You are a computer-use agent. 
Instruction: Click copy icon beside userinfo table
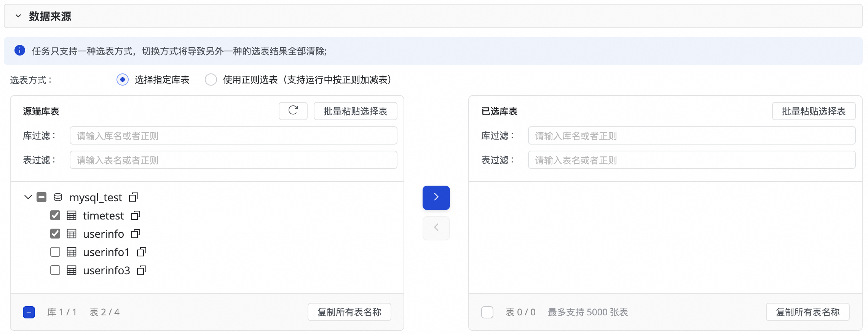pyautogui.click(x=136, y=234)
